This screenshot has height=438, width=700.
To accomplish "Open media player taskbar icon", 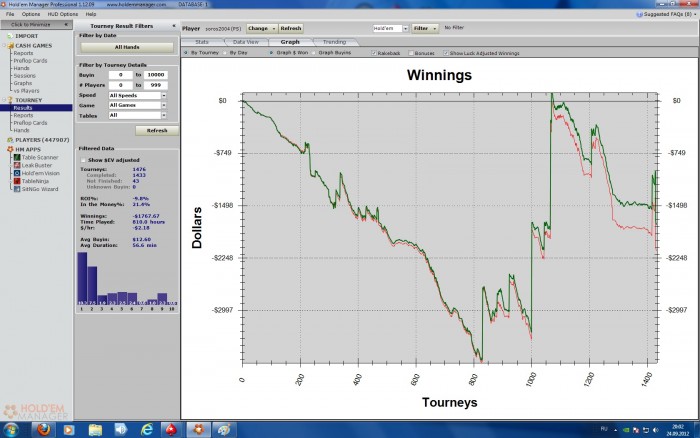I will point(69,430).
